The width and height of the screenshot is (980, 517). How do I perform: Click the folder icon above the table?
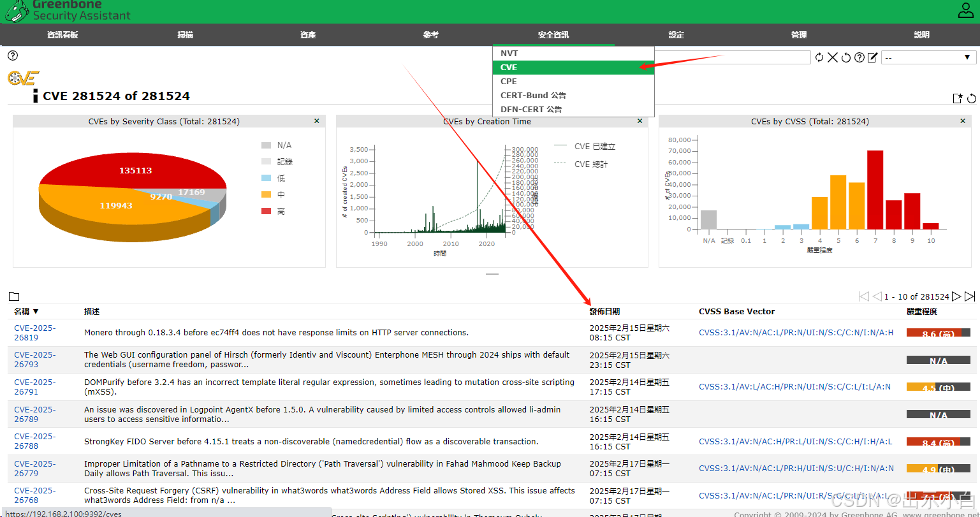(14, 296)
